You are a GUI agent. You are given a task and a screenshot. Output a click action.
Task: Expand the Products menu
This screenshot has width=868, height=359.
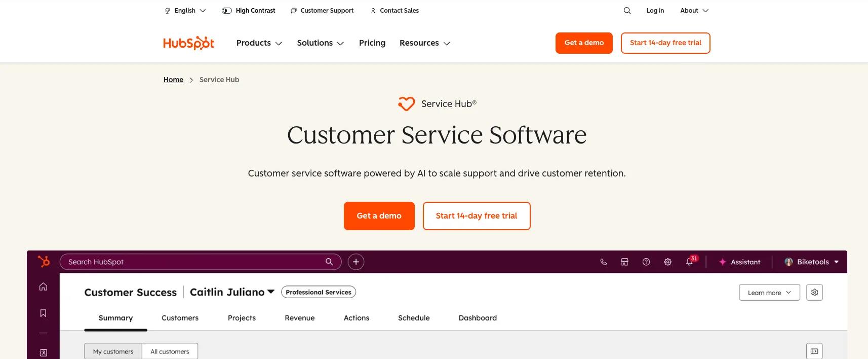click(259, 43)
